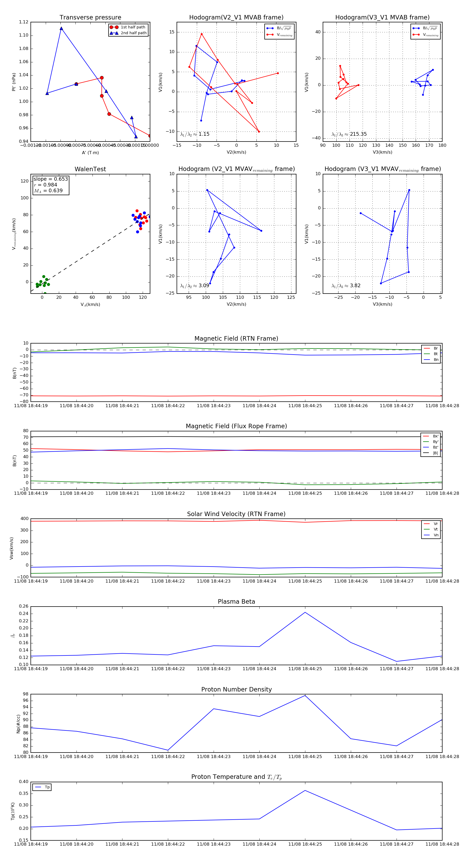Click the 'Tp(10^6K)' axis label
This screenshot has height=868, width=473.
13,811
